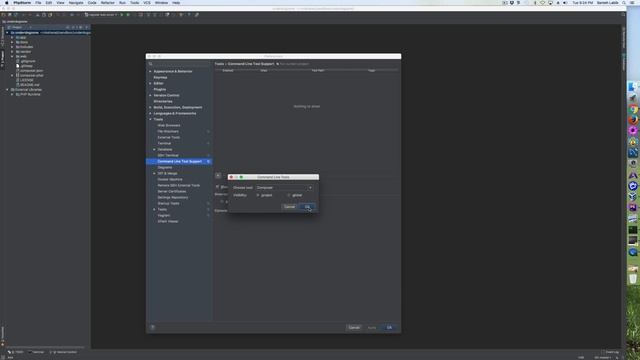This screenshot has width=640, height=360.
Task: Open Project tool window side tab
Action: pyautogui.click(x=2, y=59)
